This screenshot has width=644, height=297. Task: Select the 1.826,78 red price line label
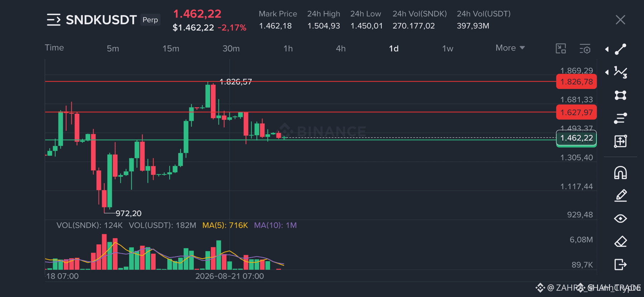576,82
